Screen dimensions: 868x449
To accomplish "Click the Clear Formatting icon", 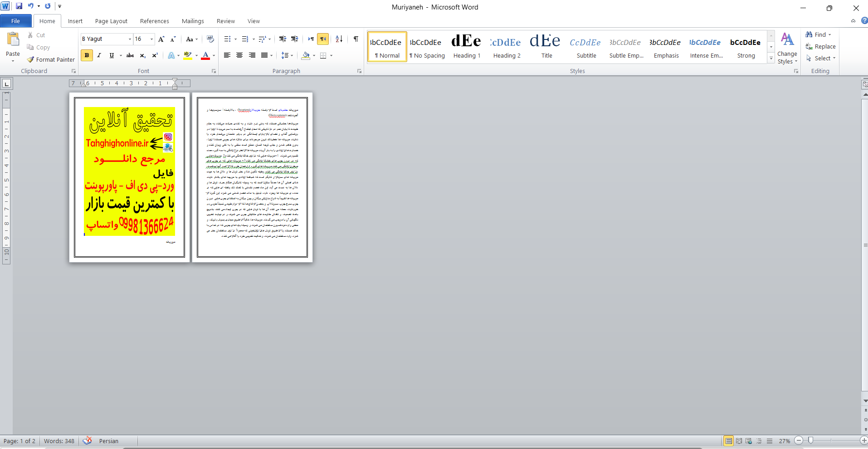I will click(210, 39).
